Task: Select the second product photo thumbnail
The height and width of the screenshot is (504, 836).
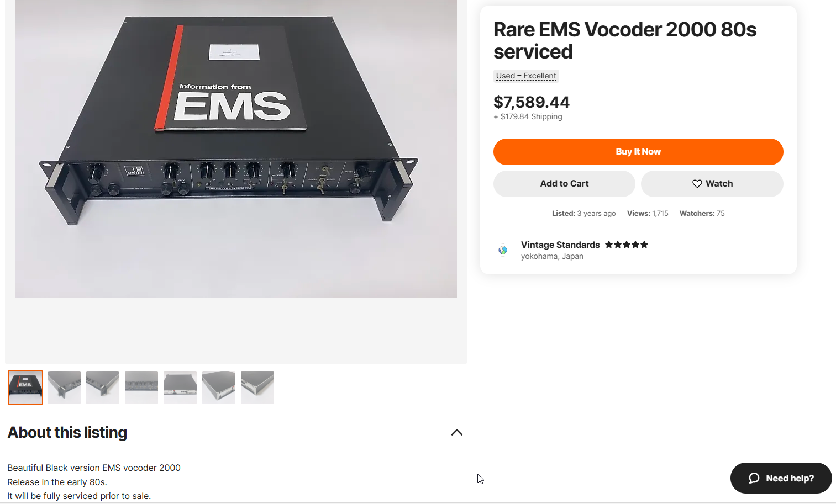Action: point(64,388)
